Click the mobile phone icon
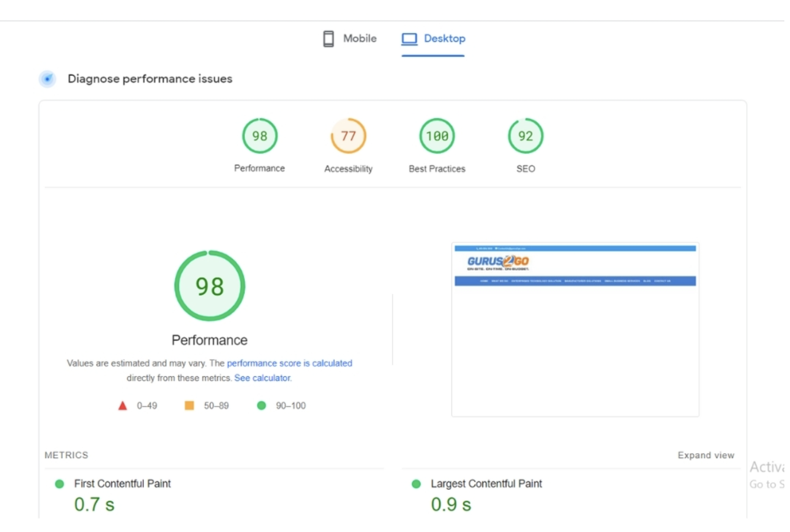This screenshot has width=790, height=532. point(328,39)
